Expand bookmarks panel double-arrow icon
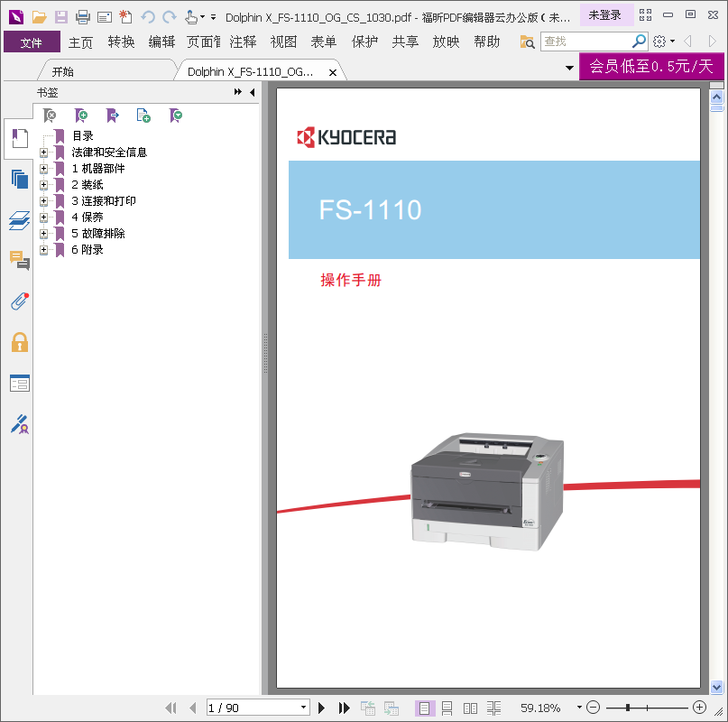 pyautogui.click(x=238, y=92)
